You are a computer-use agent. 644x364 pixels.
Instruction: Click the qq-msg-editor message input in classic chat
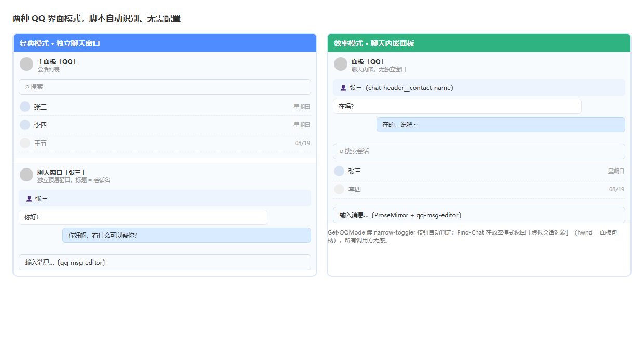coord(165,263)
